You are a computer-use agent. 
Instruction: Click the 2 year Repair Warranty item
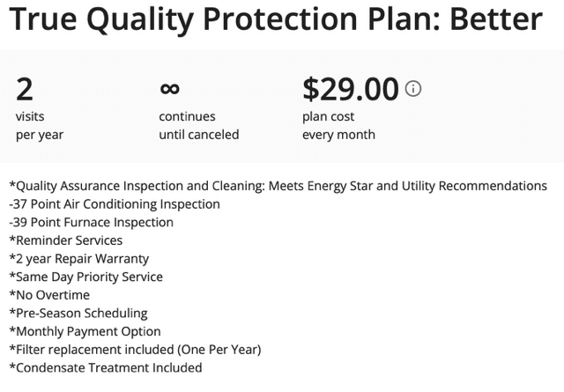coord(79,259)
